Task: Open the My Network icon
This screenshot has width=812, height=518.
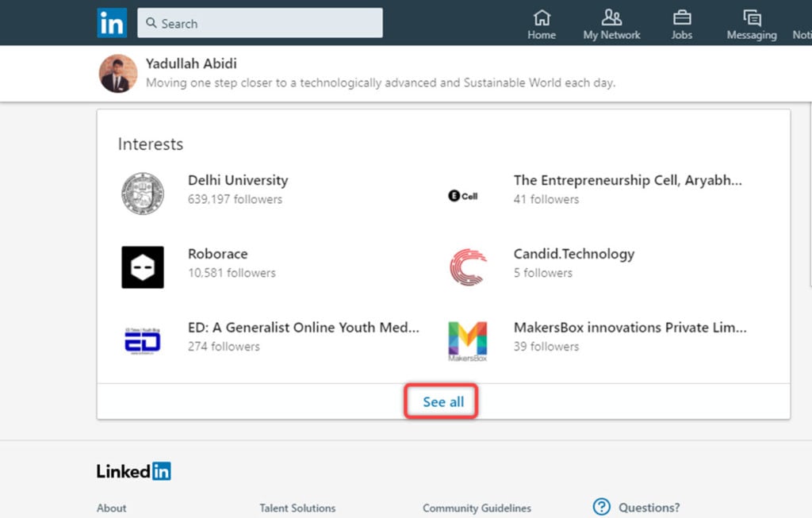Action: click(611, 17)
